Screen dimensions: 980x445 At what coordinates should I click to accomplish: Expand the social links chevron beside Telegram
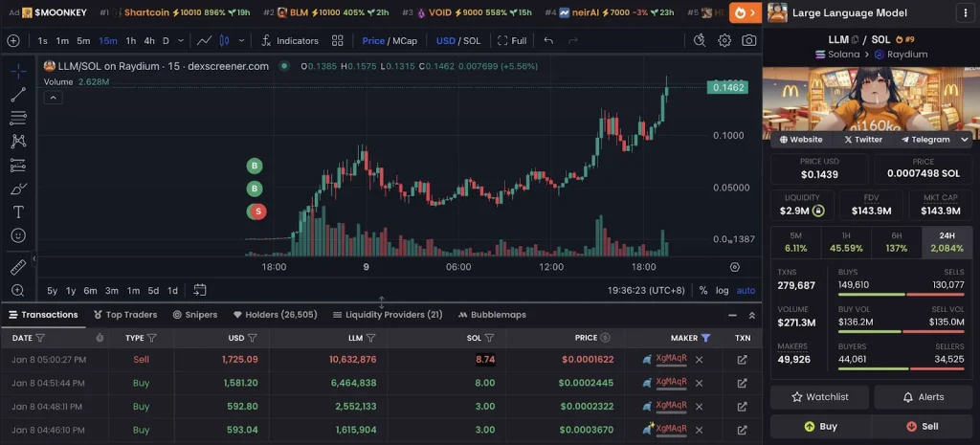point(965,140)
